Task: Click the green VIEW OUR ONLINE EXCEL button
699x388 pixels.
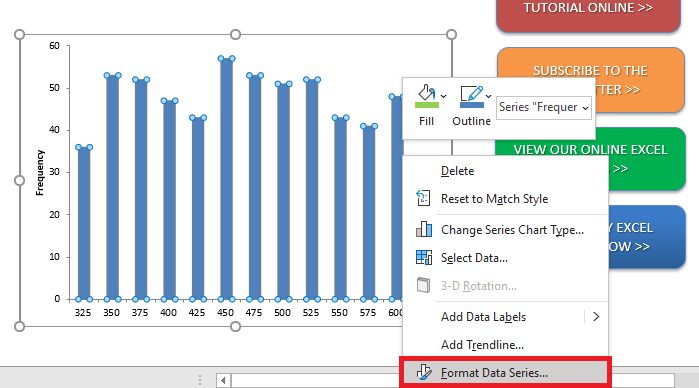Action: 591,149
